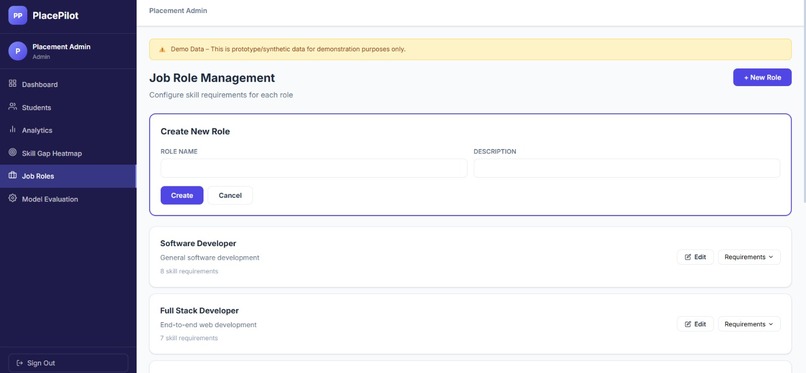Image resolution: width=806 pixels, height=373 pixels.
Task: Expand Requirements for Software Developer
Action: point(749,257)
